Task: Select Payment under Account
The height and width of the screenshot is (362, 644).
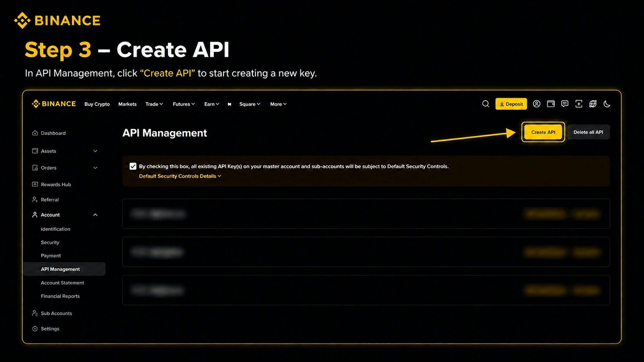Action: click(51, 255)
